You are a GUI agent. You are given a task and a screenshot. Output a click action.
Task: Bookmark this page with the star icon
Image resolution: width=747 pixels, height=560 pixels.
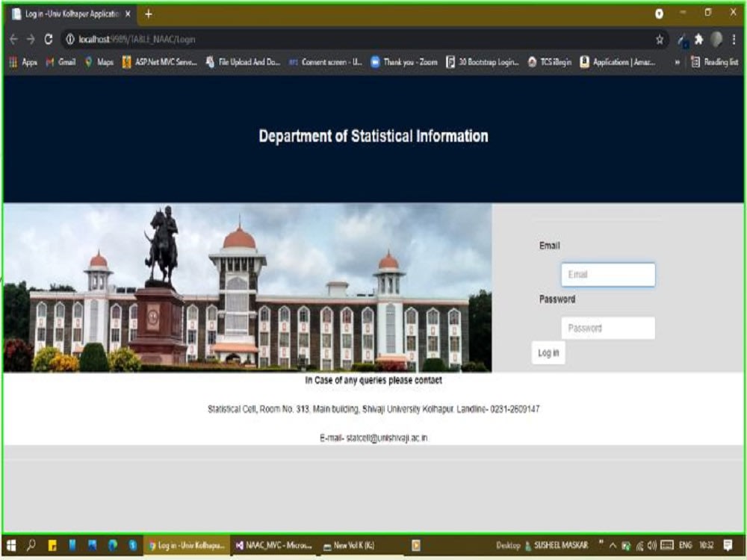click(660, 40)
